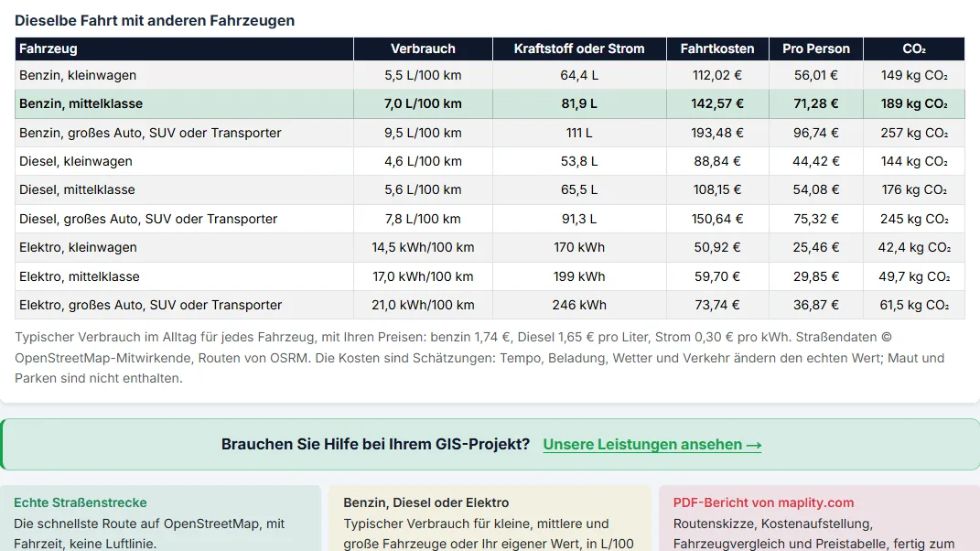The height and width of the screenshot is (551, 980).
Task: Select the "245 kg CO₂" emissions cell
Action: pyautogui.click(x=914, y=219)
